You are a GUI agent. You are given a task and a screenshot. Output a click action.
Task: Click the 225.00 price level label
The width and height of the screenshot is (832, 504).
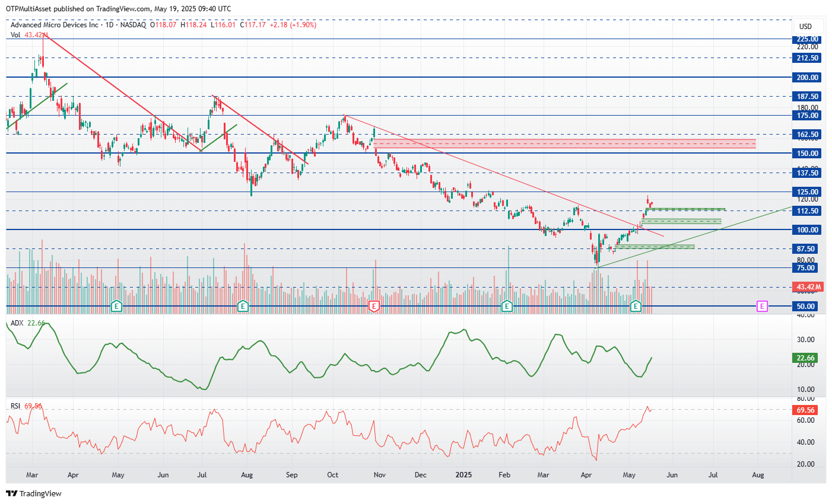(807, 39)
